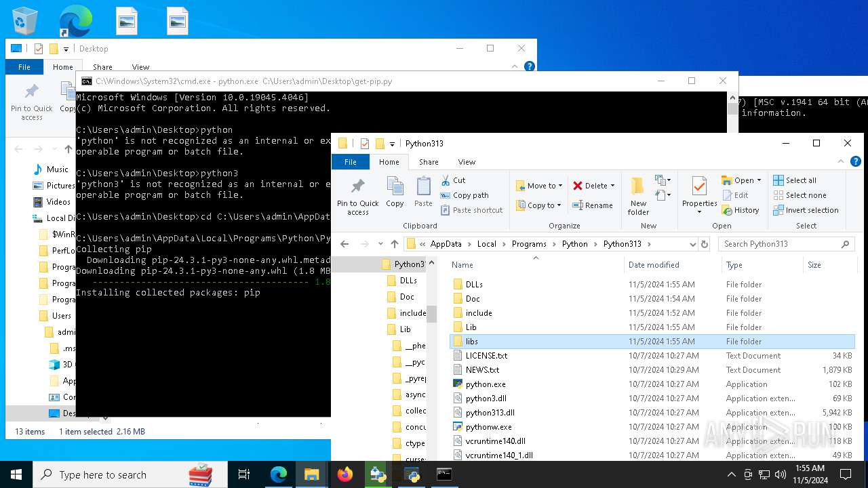This screenshot has height=488, width=868.
Task: Click the Copy icon in Python313 ribbon
Action: (395, 192)
